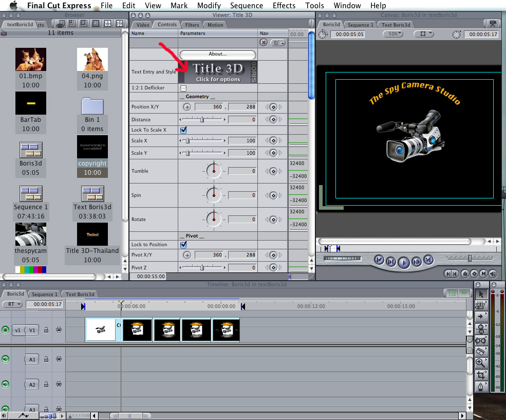506x420 pixels.
Task: Open the Effects menu in the menu bar
Action: [284, 6]
